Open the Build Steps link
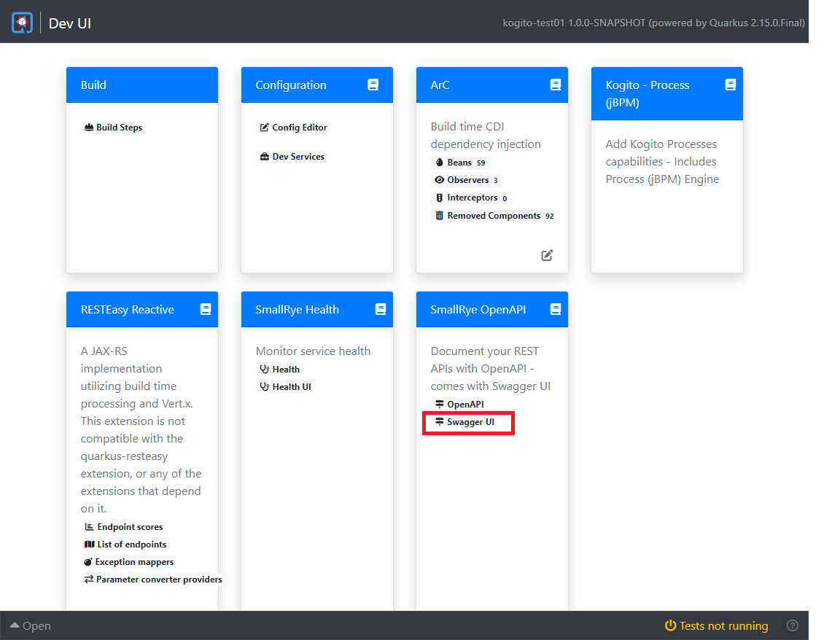840x640 pixels. 114,128
